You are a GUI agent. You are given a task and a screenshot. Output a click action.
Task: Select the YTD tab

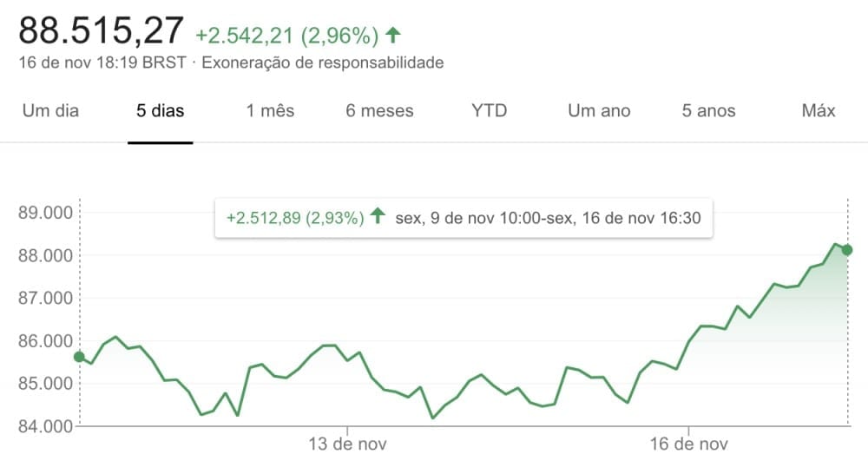point(490,110)
